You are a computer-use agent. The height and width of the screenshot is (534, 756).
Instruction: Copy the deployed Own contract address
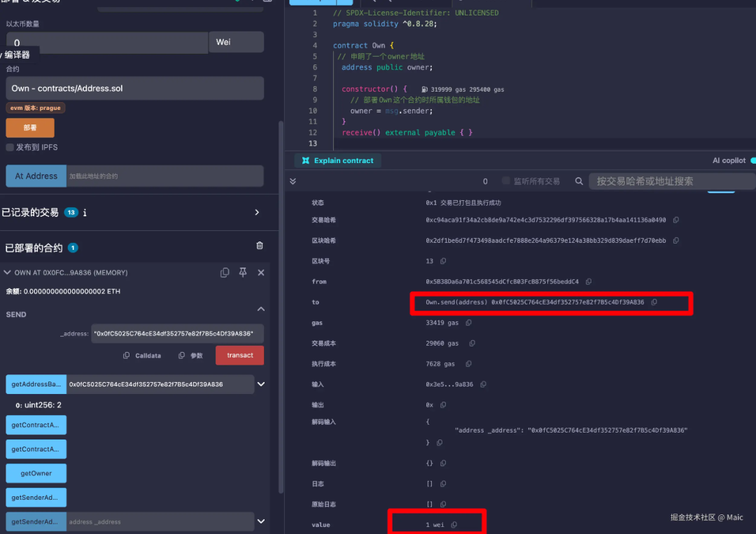[225, 273]
